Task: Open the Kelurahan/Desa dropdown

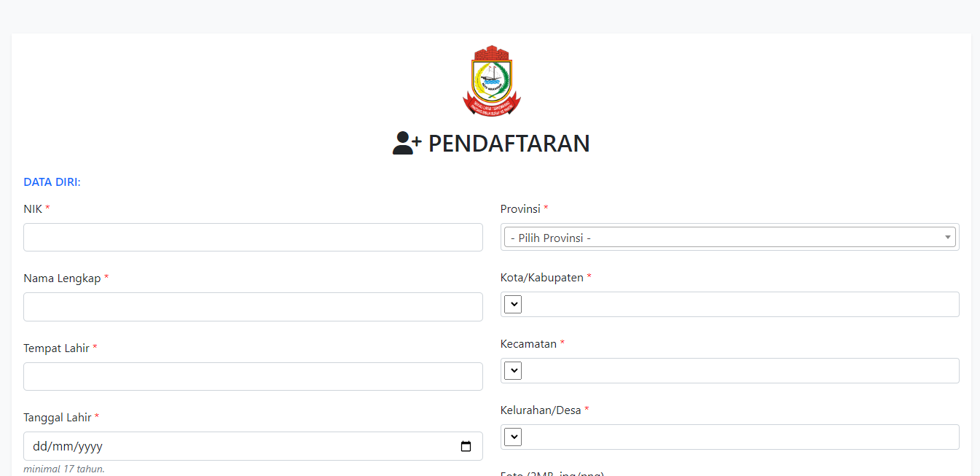Action: (x=513, y=437)
